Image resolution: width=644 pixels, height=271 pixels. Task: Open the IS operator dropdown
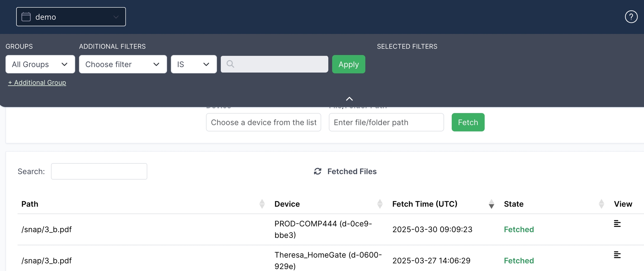(194, 64)
